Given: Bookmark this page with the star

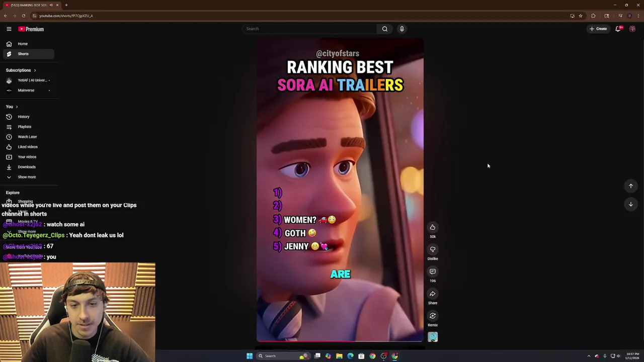Looking at the screenshot, I should coord(581,16).
